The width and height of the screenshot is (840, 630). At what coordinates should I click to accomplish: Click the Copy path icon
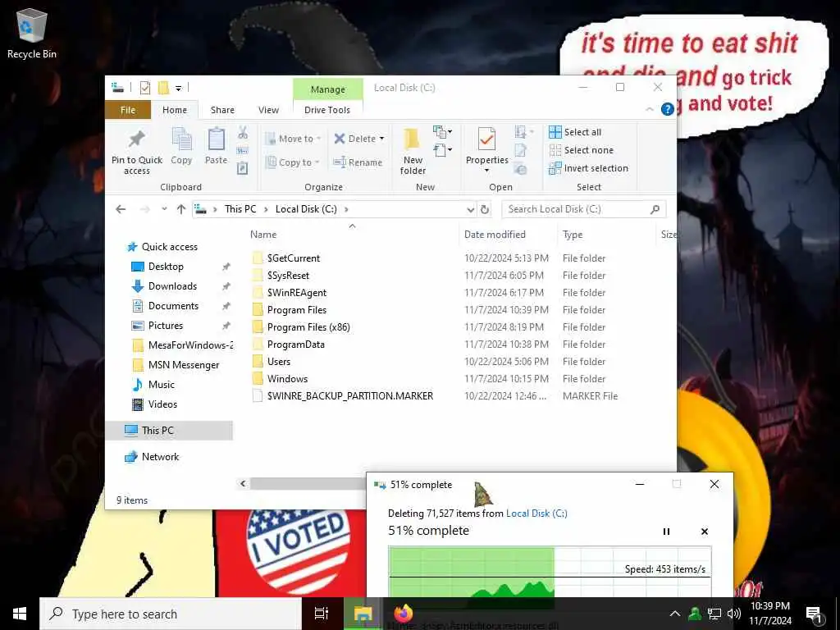243,151
